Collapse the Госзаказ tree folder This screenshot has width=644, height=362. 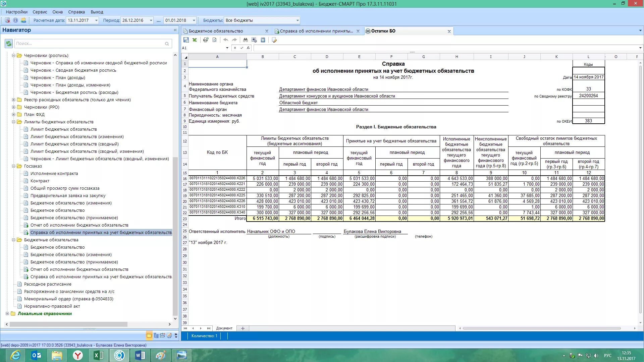pyautogui.click(x=14, y=166)
